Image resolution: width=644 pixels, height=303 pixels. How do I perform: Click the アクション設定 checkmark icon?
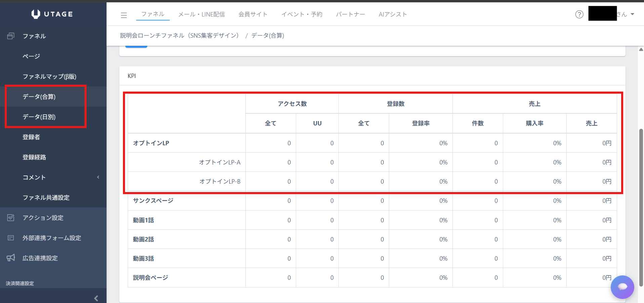pos(11,218)
